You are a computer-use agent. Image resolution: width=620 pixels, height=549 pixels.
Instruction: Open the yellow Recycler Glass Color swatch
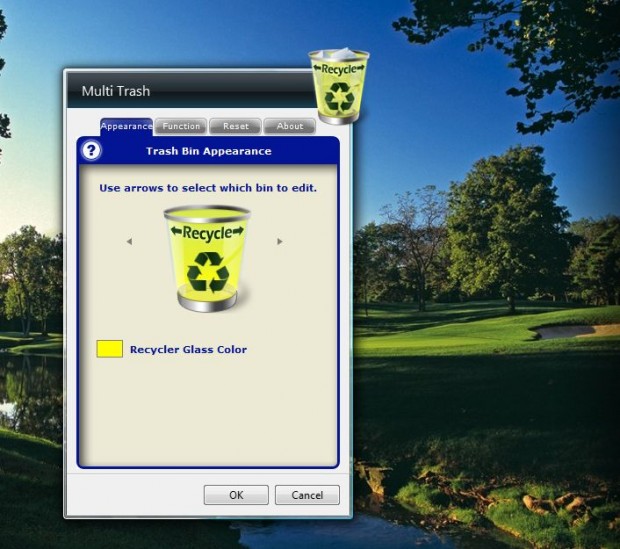110,349
